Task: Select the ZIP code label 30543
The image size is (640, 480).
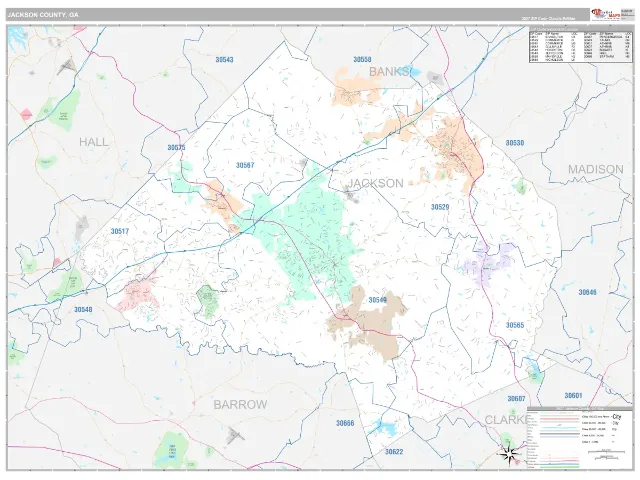Action: 224,60
